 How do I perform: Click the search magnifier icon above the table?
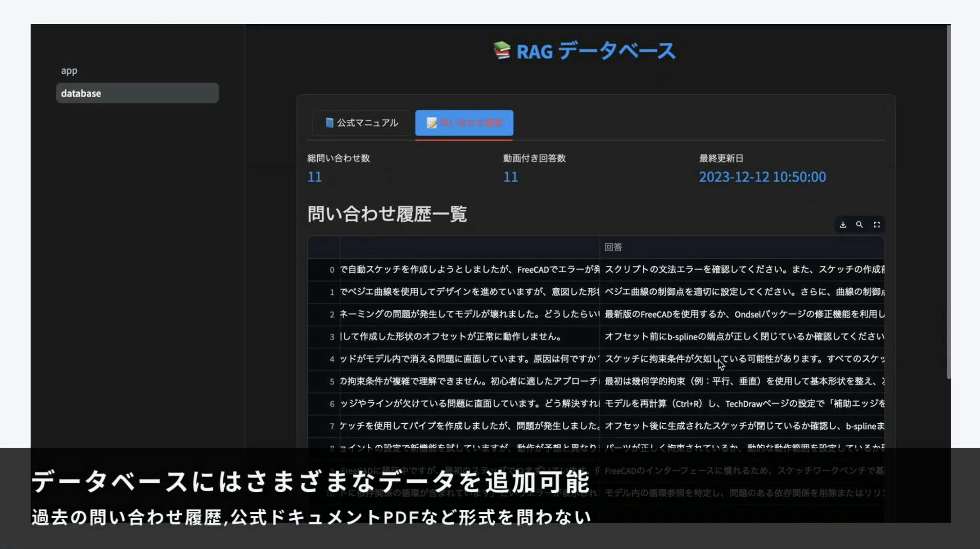click(x=859, y=225)
